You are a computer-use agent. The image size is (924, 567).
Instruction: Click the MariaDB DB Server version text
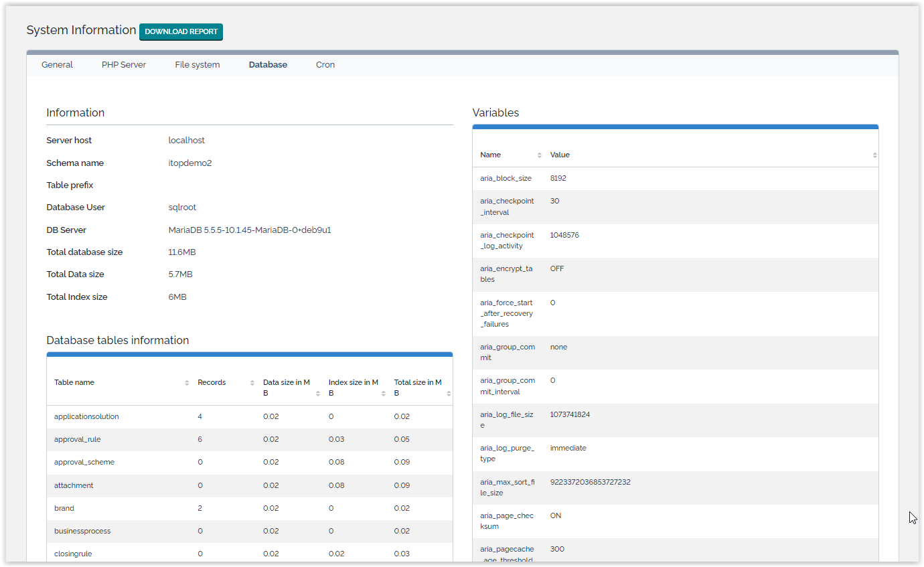click(x=250, y=230)
